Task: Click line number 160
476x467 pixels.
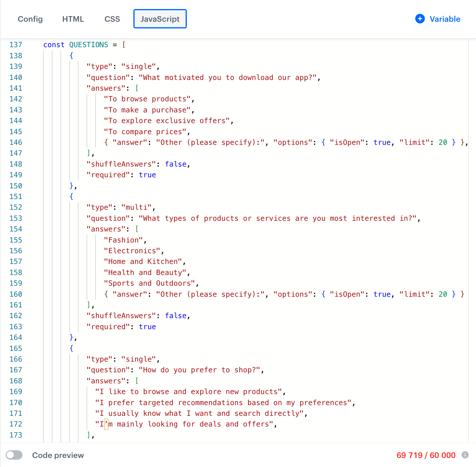Action: click(16, 294)
